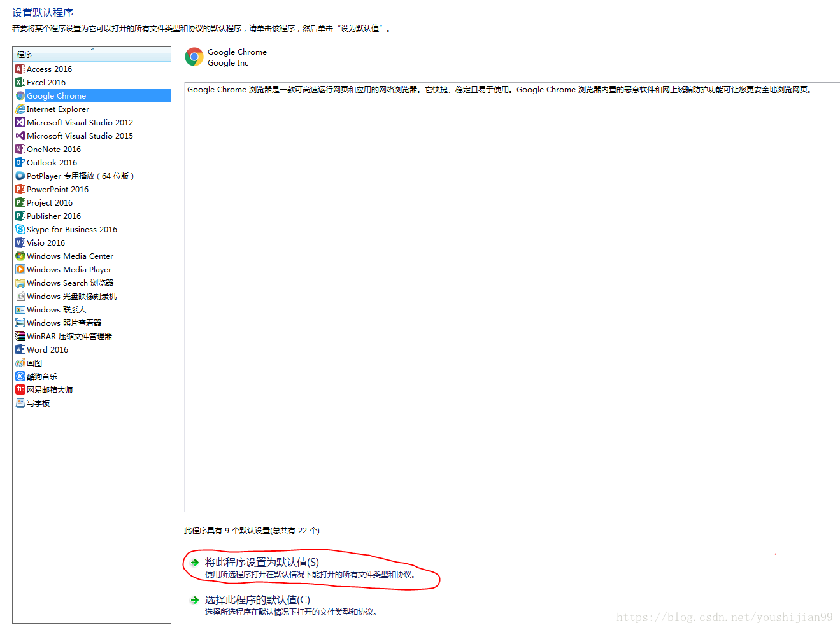Select OneNote 2016 entry
The width and height of the screenshot is (840, 630).
(53, 149)
